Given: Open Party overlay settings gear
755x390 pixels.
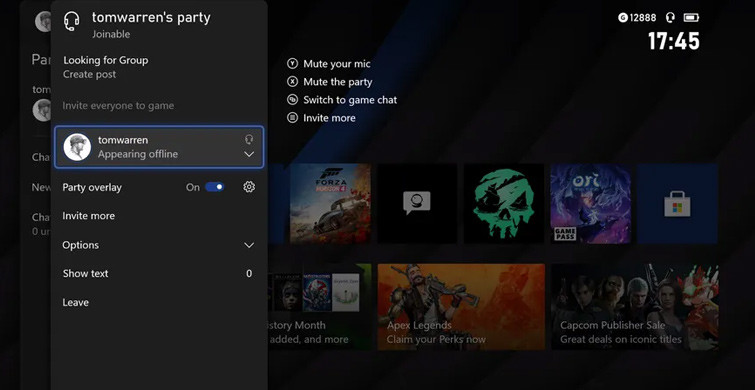Looking at the screenshot, I should tap(249, 187).
